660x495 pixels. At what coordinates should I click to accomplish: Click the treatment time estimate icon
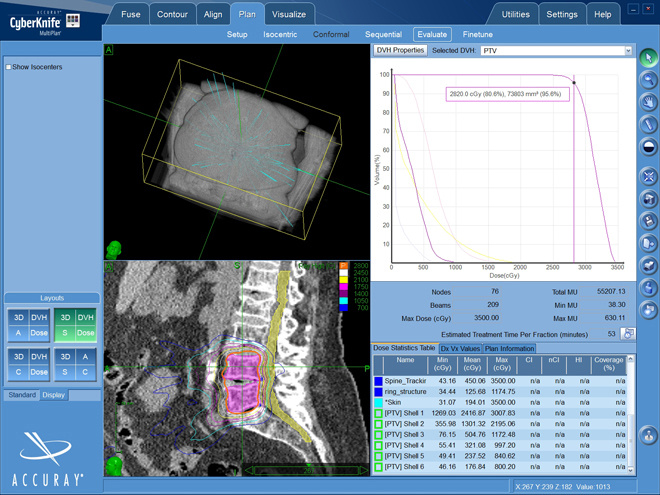628,334
